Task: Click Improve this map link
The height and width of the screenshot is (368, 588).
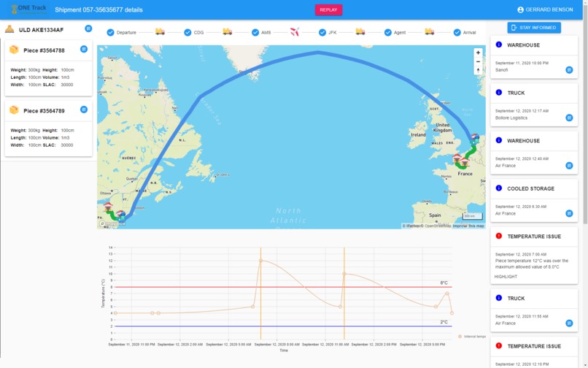Action: point(468,226)
